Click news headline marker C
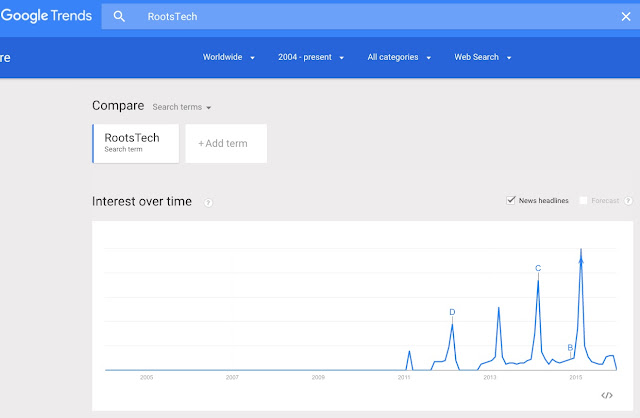 click(538, 268)
